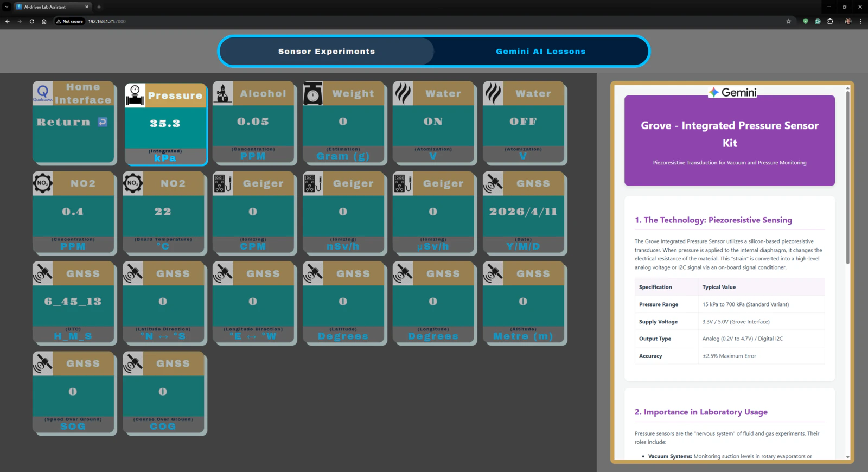Click the gear icon on the NO2 Board Temperature card
This screenshot has height=472, width=868.
(x=133, y=183)
